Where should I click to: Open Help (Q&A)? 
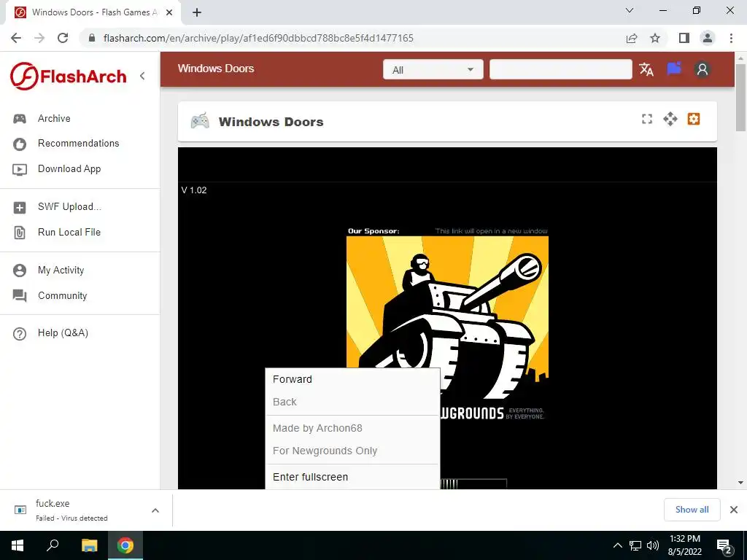point(63,332)
